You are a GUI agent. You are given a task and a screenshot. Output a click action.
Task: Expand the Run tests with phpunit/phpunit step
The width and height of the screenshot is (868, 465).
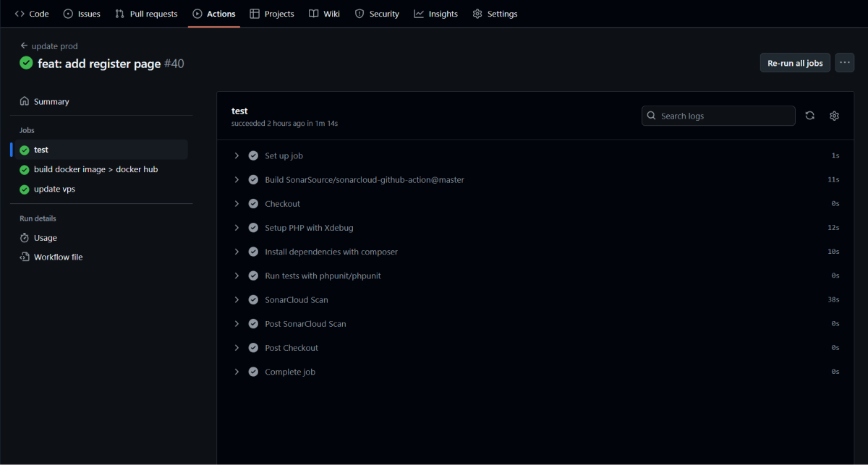tap(237, 276)
